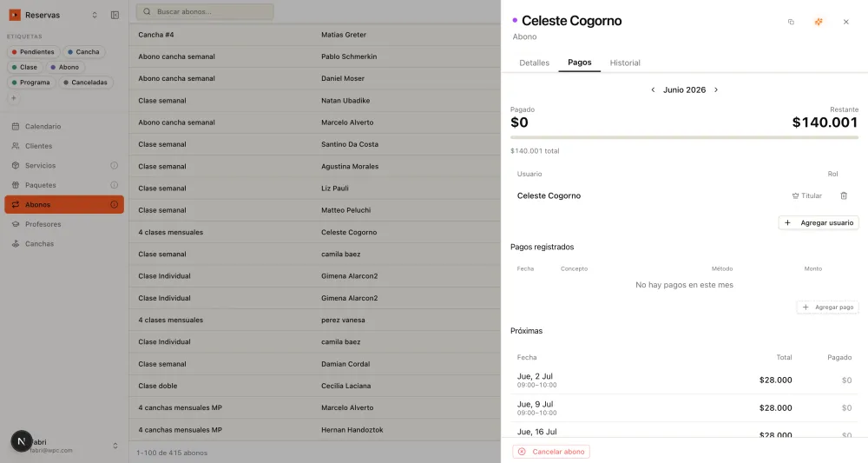Image resolution: width=868 pixels, height=463 pixels.
Task: Click the info icon beside Servicios
Action: click(114, 166)
